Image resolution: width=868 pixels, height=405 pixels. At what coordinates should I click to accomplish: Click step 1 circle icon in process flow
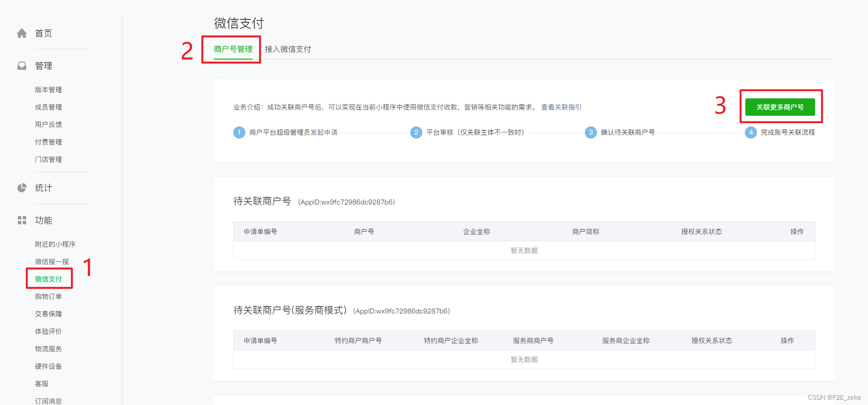click(239, 132)
